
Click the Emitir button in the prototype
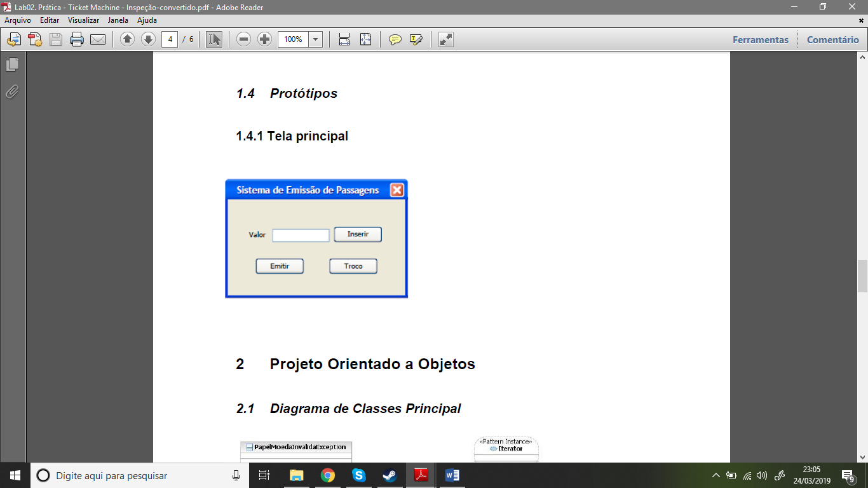pyautogui.click(x=280, y=266)
